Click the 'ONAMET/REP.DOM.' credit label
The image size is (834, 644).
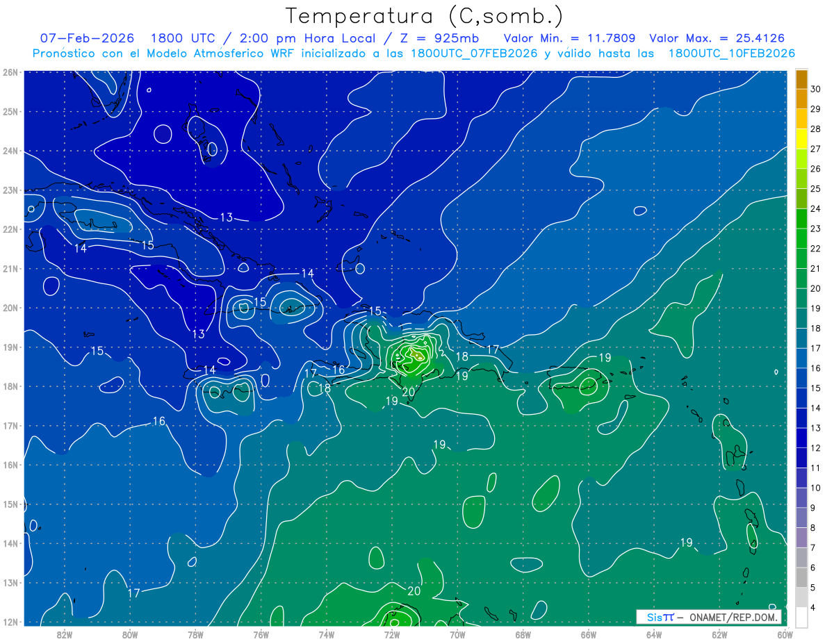(x=732, y=617)
